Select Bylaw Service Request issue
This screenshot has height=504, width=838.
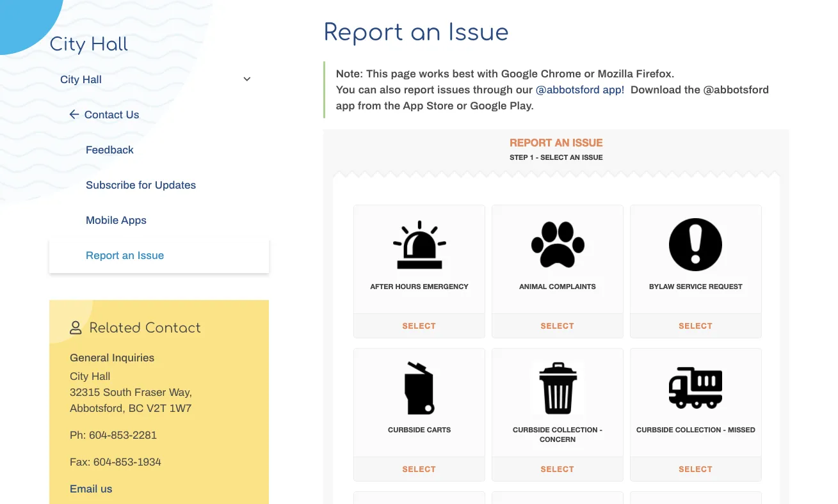[696, 326]
